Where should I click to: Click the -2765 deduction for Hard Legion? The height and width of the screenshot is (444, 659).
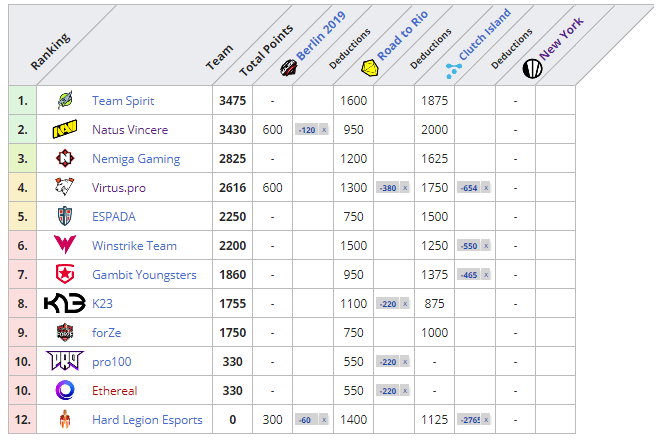pyautogui.click(x=469, y=420)
